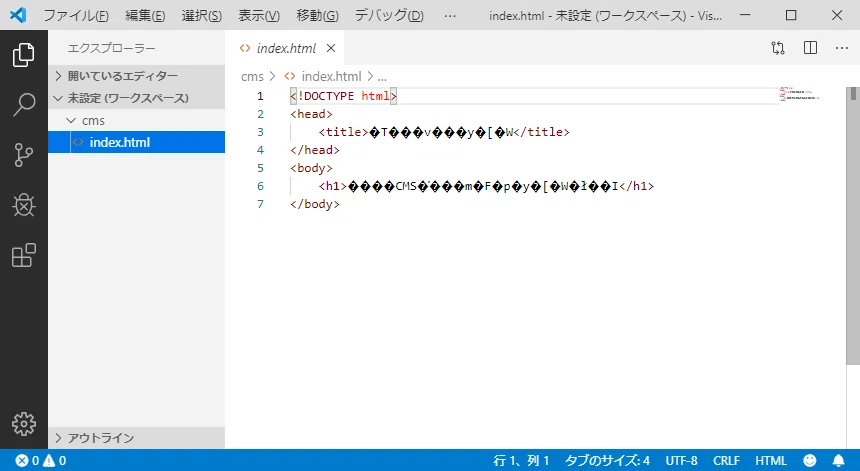The image size is (860, 471).
Task: Open the Explorer view in activity bar
Action: pos(24,55)
